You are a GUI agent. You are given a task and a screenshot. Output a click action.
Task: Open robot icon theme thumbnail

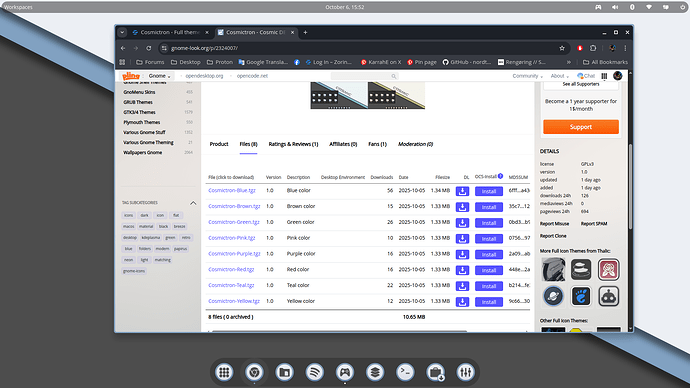[608, 296]
